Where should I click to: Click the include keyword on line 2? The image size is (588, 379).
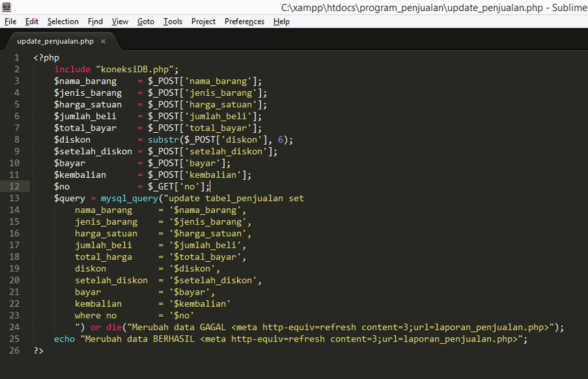pyautogui.click(x=72, y=69)
